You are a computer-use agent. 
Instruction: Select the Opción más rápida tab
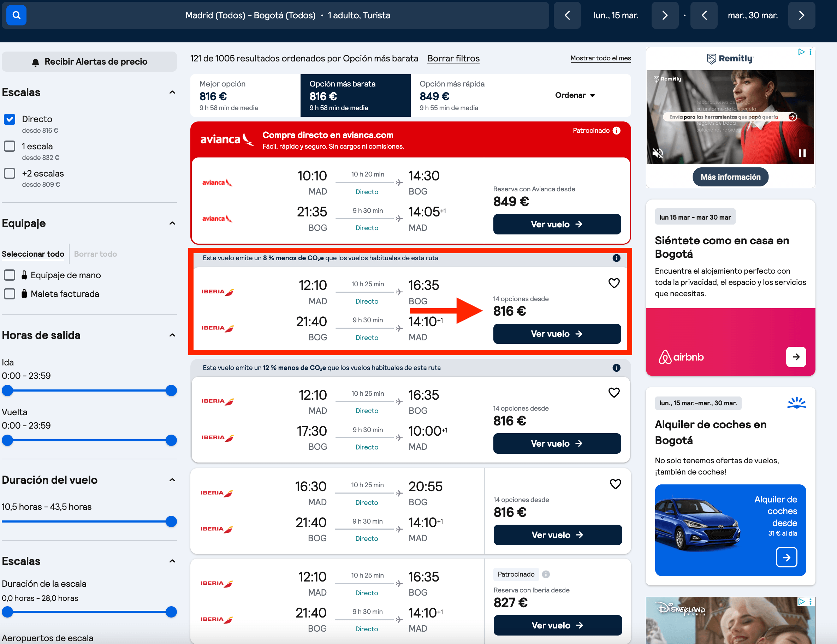[465, 95]
